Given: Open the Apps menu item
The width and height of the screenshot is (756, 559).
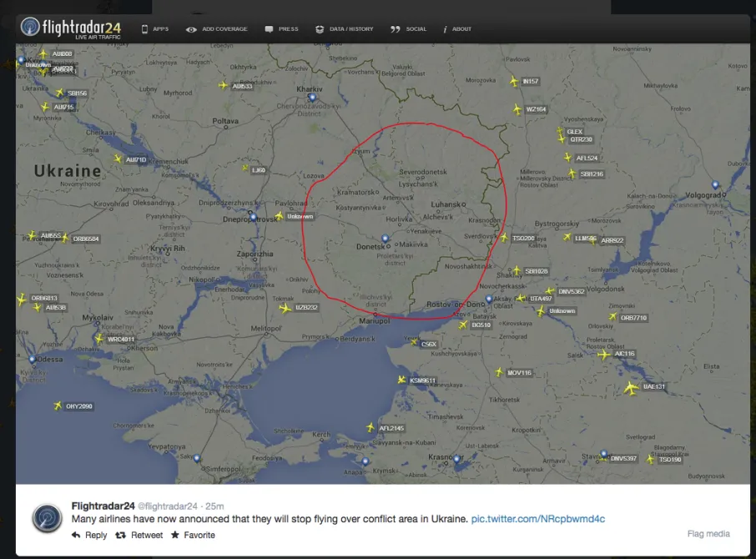Looking at the screenshot, I should [154, 29].
